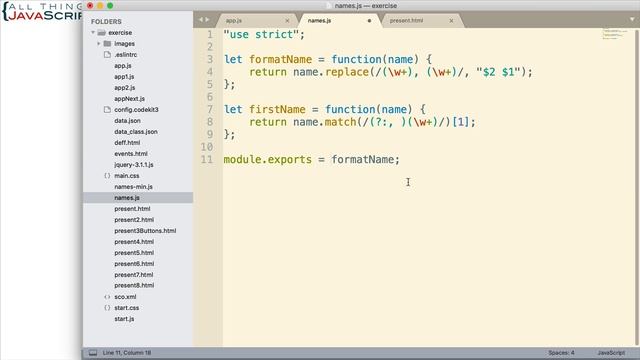Expand the images folder arrow
The height and width of the screenshot is (360, 640).
(x=99, y=43)
